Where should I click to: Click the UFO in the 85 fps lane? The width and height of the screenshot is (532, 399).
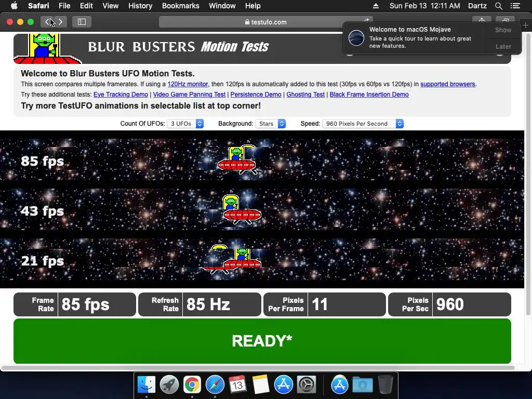click(237, 159)
